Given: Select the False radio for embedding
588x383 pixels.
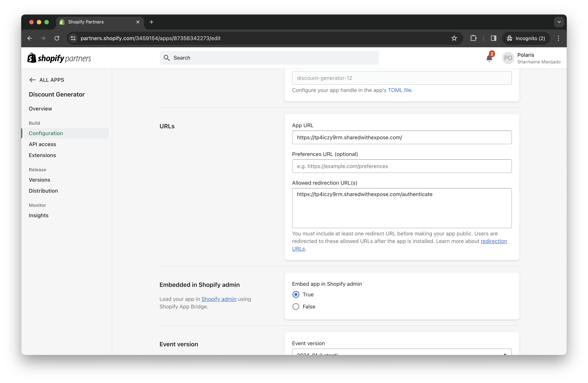Looking at the screenshot, I should pos(296,307).
